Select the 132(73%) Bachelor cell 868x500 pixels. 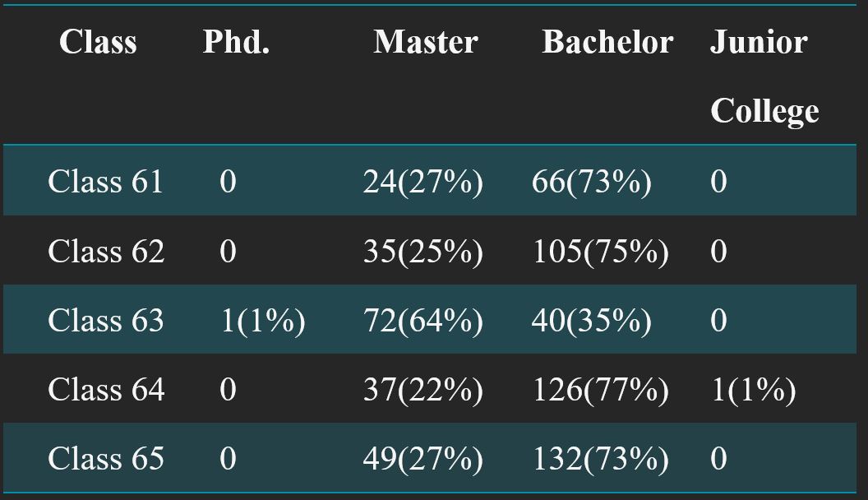coord(600,461)
